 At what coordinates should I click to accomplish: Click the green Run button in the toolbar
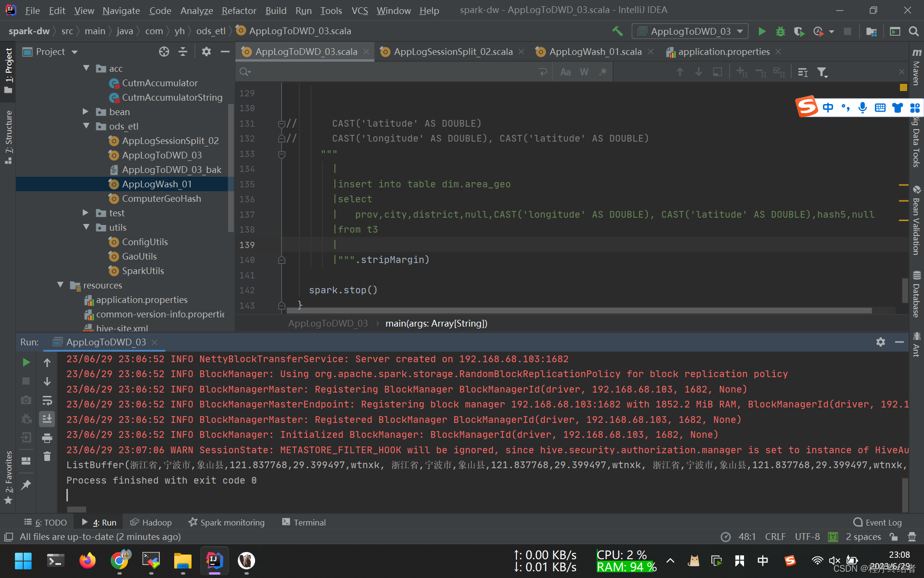coord(762,31)
